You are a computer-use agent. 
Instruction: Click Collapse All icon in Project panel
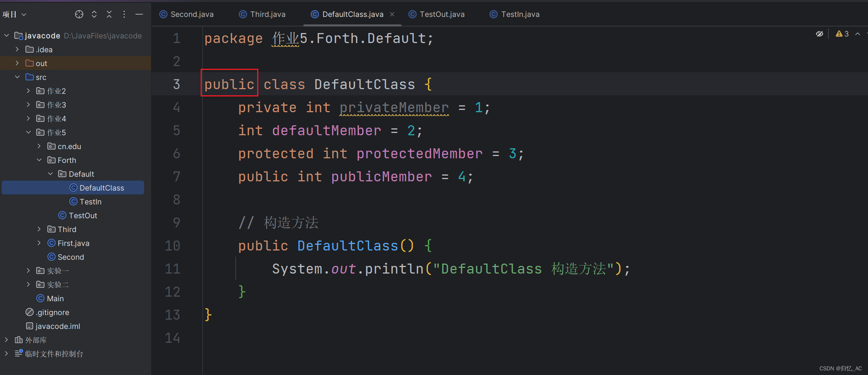pos(109,14)
